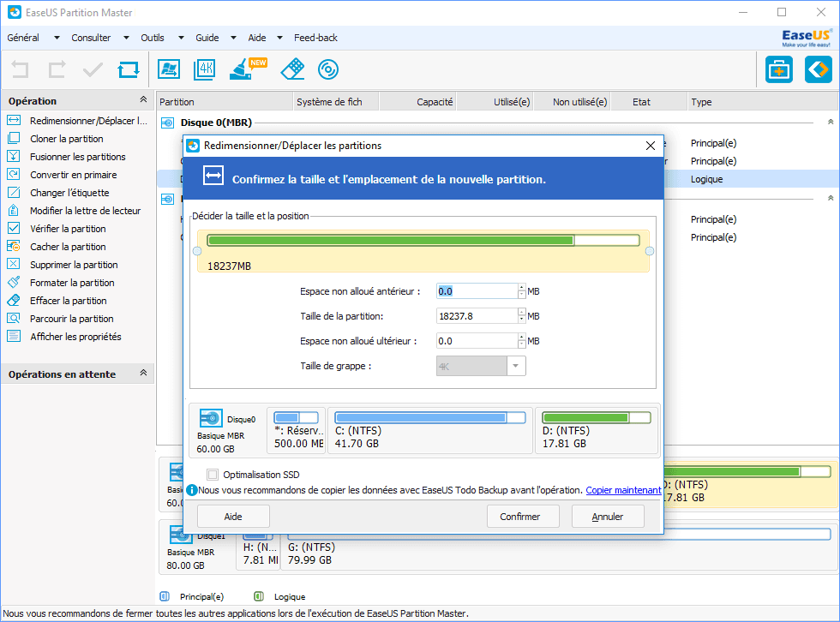Open the Général menu
Image resolution: width=840 pixels, height=622 pixels.
coord(23,38)
